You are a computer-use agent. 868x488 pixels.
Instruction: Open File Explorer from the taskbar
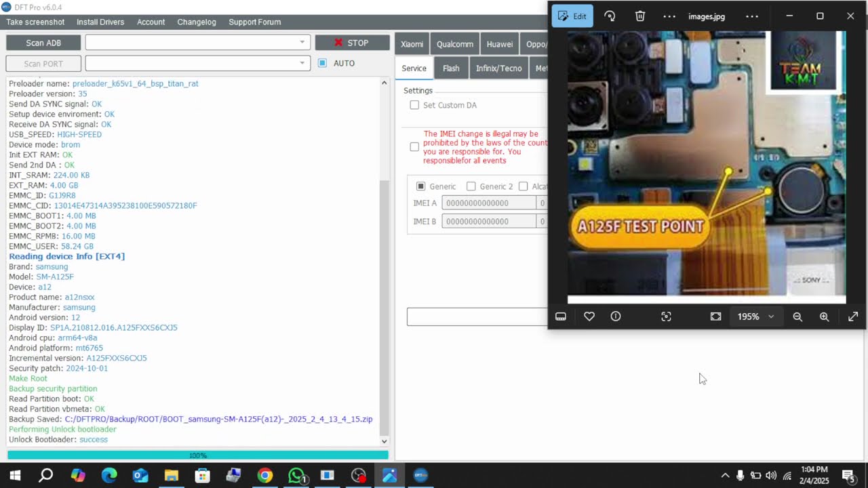tap(171, 475)
